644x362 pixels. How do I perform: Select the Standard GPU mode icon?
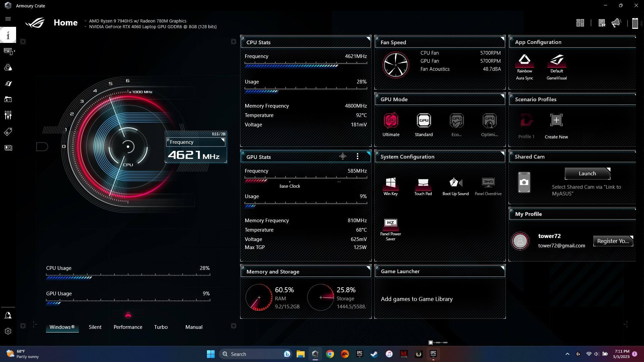coord(424,121)
